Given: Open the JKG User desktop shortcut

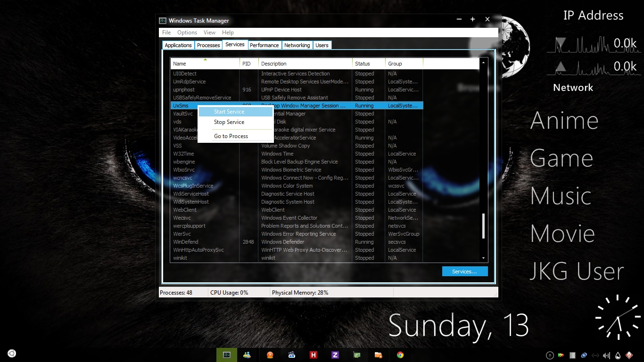Looking at the screenshot, I should pos(577,271).
